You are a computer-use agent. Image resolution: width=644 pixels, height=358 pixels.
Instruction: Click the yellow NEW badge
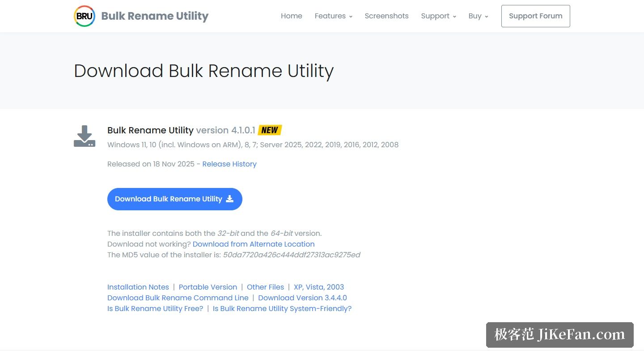click(270, 130)
